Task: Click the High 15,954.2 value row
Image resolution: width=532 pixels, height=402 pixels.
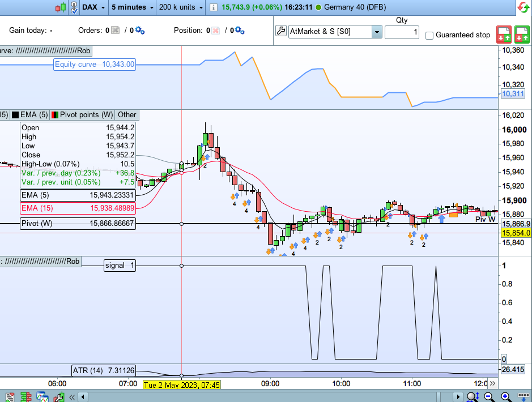Action: click(78, 137)
